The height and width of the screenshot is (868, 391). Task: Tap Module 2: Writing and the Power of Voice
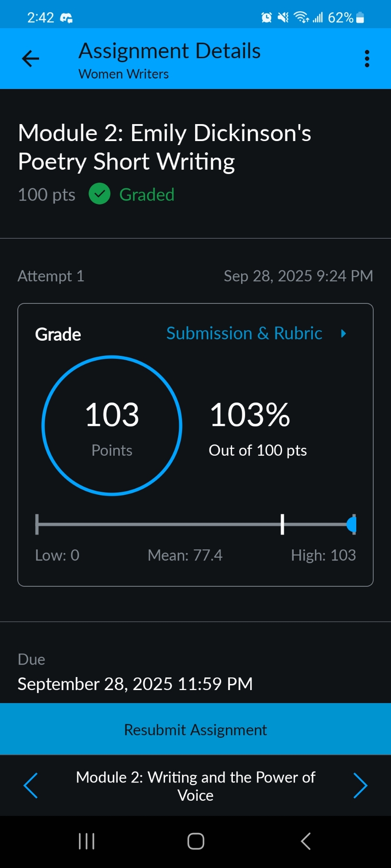(195, 786)
